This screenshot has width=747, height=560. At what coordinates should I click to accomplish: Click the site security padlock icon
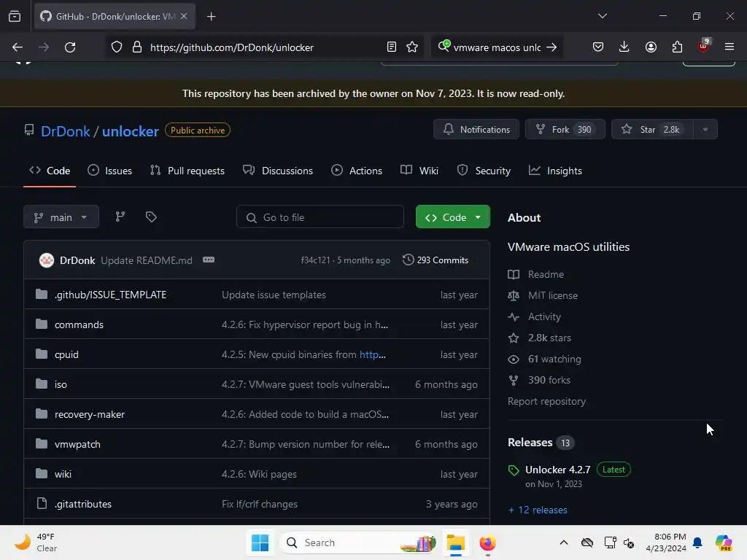point(137,47)
